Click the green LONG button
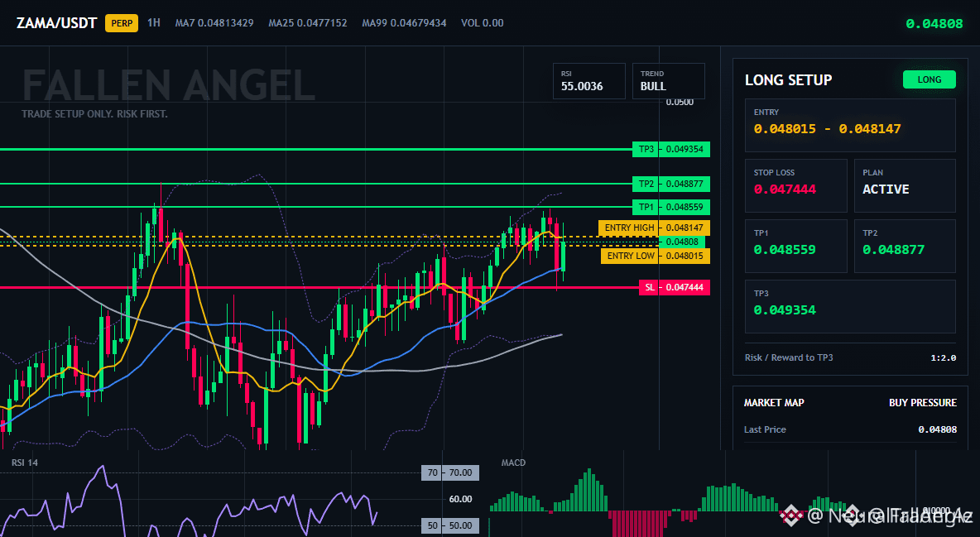980x537 pixels. (930, 79)
